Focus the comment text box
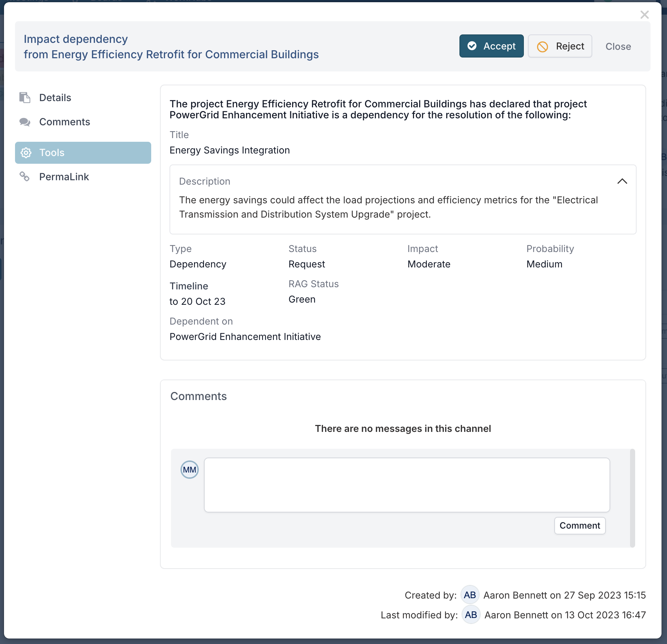Viewport: 667px width, 644px height. 407,485
